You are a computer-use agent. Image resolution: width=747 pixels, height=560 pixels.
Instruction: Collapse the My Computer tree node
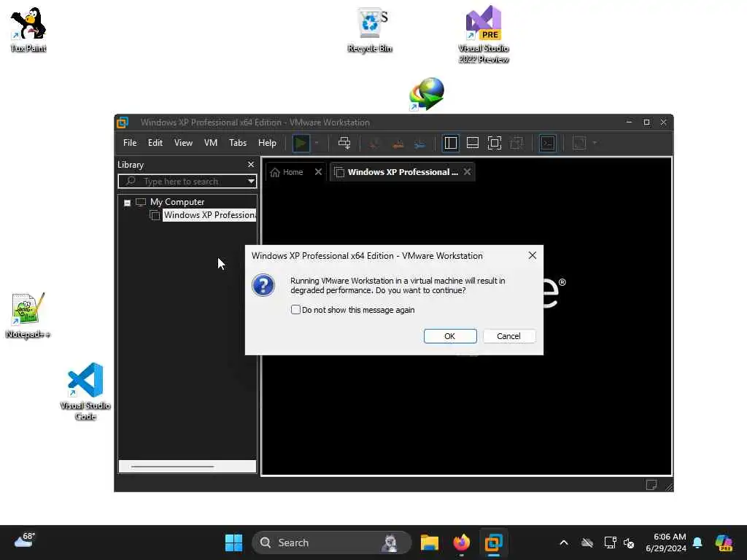[x=127, y=203]
